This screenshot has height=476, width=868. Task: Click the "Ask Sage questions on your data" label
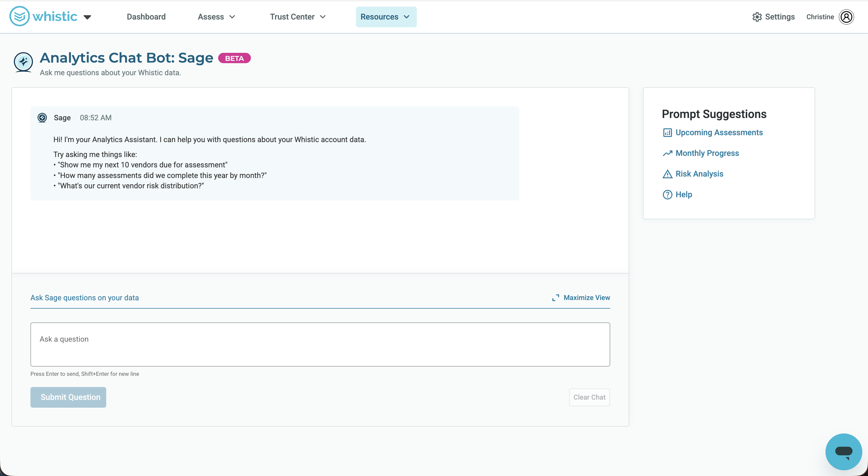[x=85, y=298]
